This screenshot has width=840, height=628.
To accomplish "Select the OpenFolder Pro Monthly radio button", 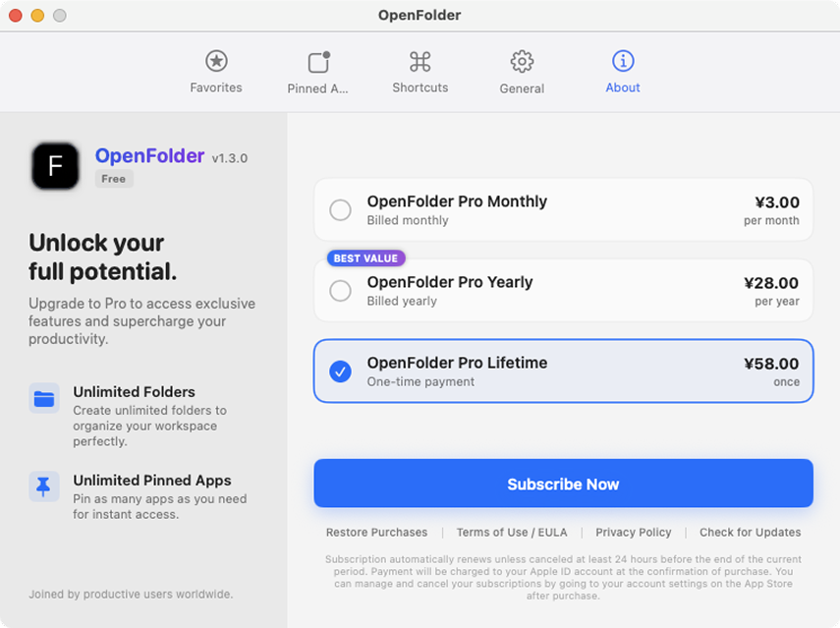I will pyautogui.click(x=340, y=209).
